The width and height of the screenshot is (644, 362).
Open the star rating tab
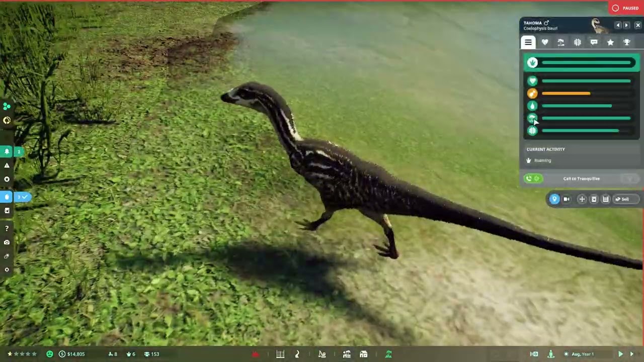[x=610, y=42]
